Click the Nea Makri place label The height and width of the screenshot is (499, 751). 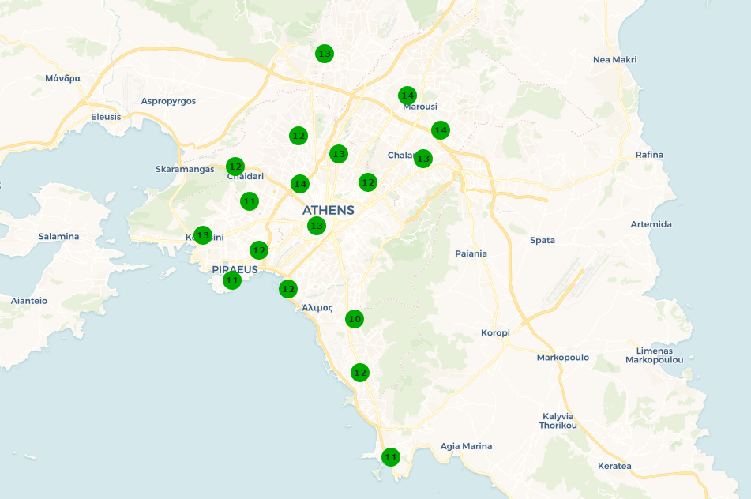point(615,59)
